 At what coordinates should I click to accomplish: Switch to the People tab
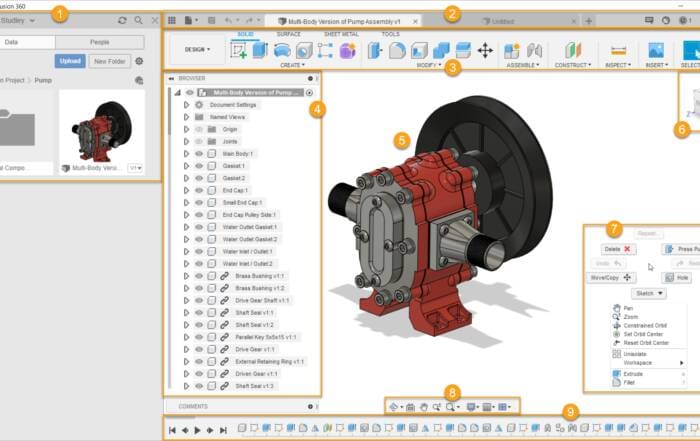pyautogui.click(x=100, y=42)
